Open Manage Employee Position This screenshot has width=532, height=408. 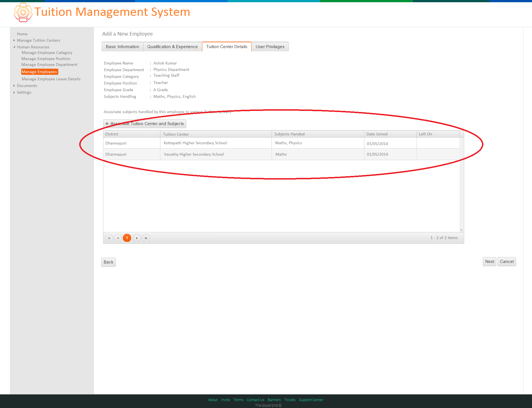click(46, 59)
